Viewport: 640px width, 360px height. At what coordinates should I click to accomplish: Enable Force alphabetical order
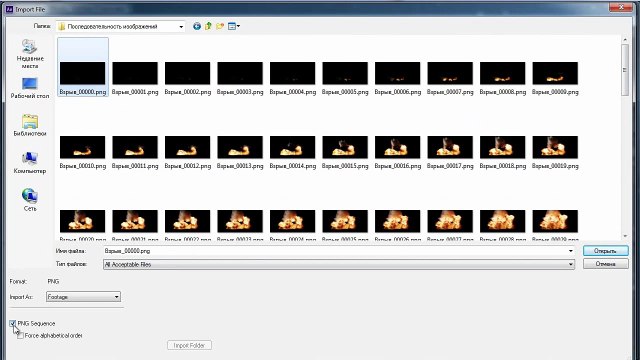pyautogui.click(x=20, y=336)
